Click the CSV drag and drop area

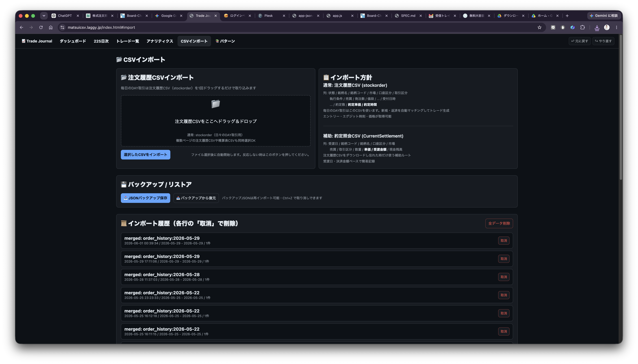coord(216,121)
